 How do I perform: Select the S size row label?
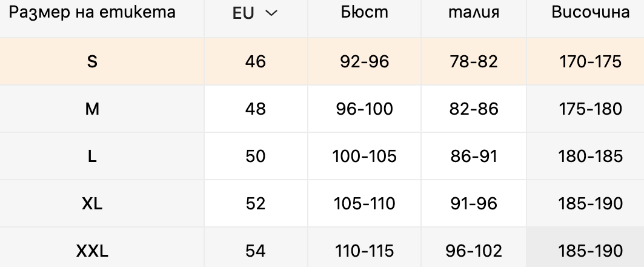[x=92, y=62]
